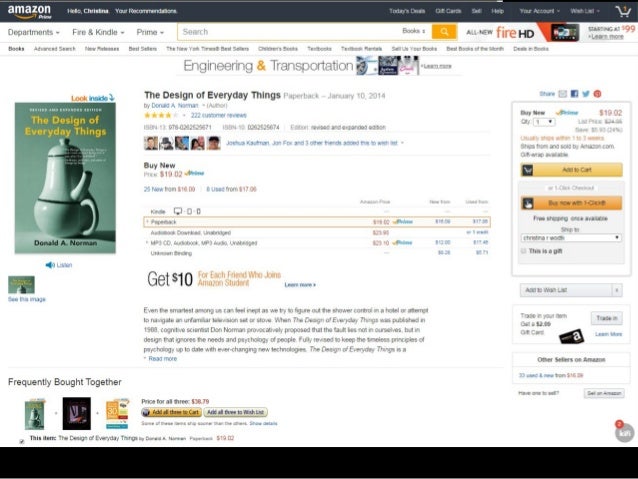Click the Read more link under description
Viewport: 638px width, 479px height.
(162, 359)
